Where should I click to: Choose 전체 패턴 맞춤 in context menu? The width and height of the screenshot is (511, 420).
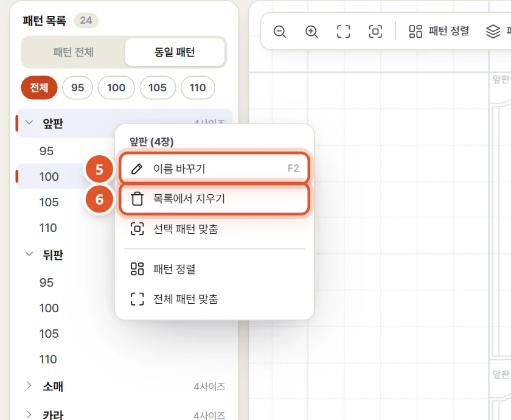(214, 299)
